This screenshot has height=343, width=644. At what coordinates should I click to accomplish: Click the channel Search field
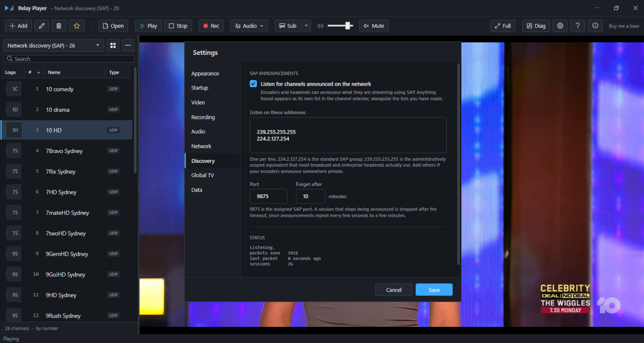pyautogui.click(x=69, y=59)
